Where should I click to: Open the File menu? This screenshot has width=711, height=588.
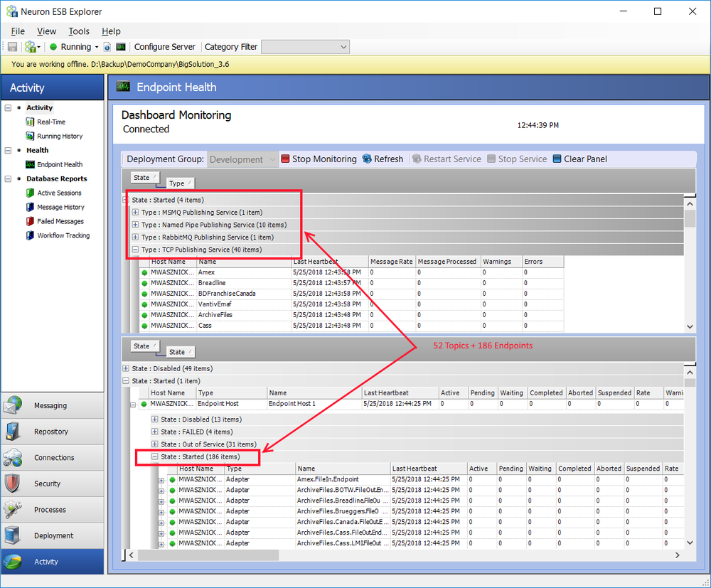click(18, 31)
